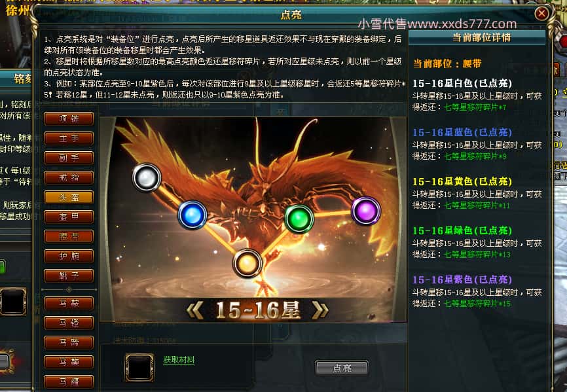Click the white orb on the phoenix
567x392 pixels.
147,177
